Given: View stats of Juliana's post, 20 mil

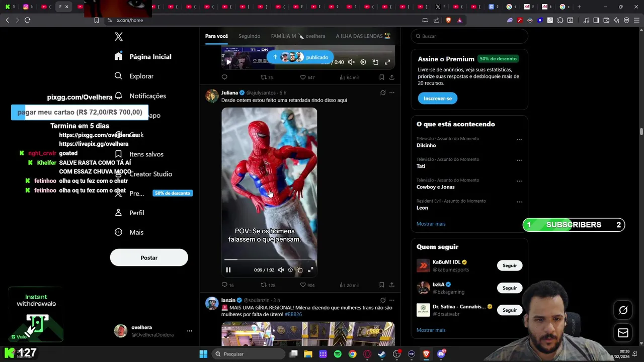Looking at the screenshot, I should 349,285.
